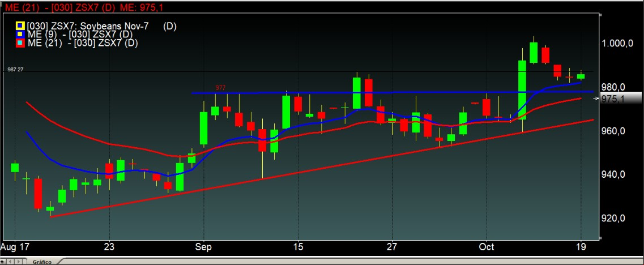The width and height of the screenshot is (644, 265).
Task: Click the red ME (21) legend marker
Action: click(x=20, y=42)
